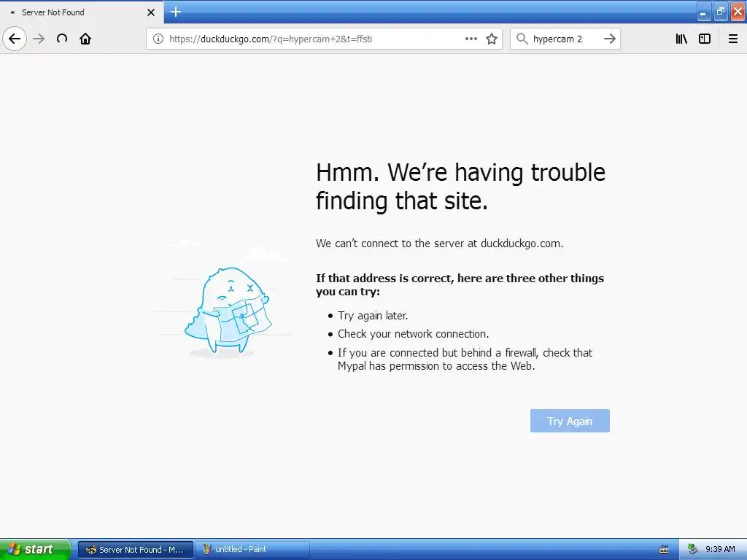This screenshot has width=747, height=560.
Task: Click the error mascot illustration
Action: tap(227, 312)
